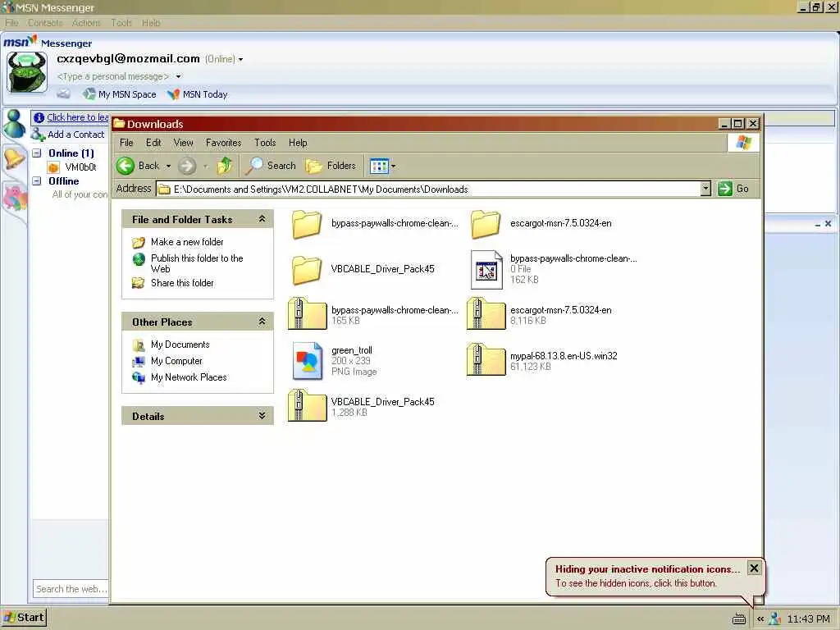This screenshot has height=630, width=840.
Task: Open the Help menu in Downloads window
Action: tap(298, 143)
